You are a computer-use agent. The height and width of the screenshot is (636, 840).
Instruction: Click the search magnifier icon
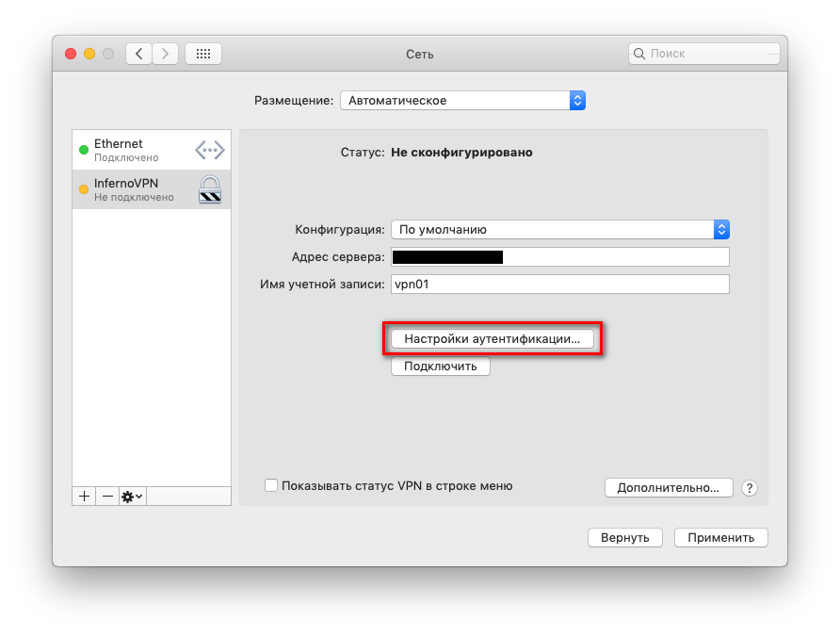click(x=639, y=54)
